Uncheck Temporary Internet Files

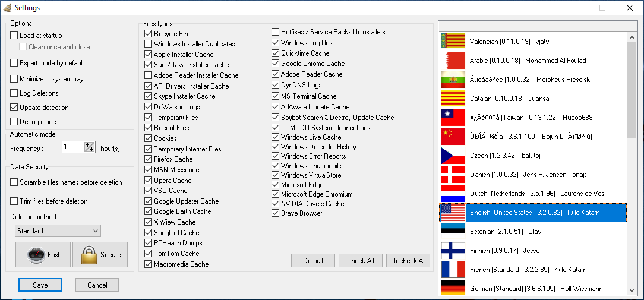point(149,149)
